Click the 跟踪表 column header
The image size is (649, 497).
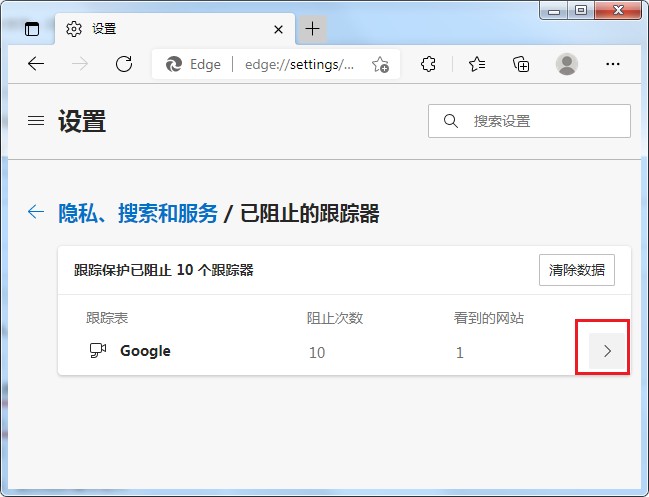[x=107, y=318]
